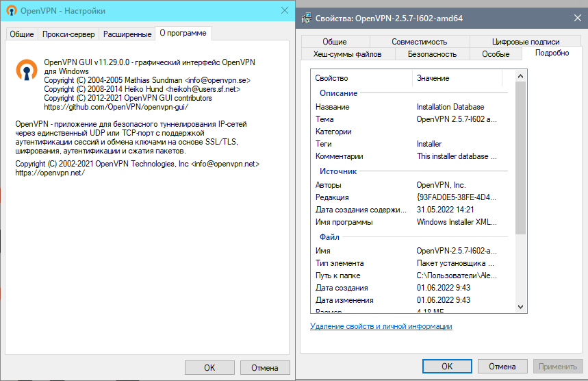Switch to Совместимость tab

(x=419, y=42)
